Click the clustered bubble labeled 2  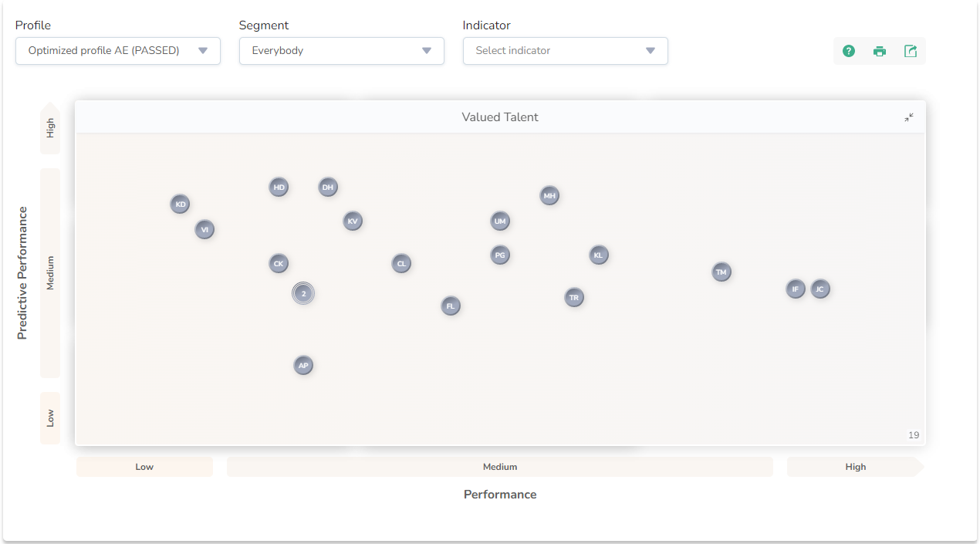[303, 294]
